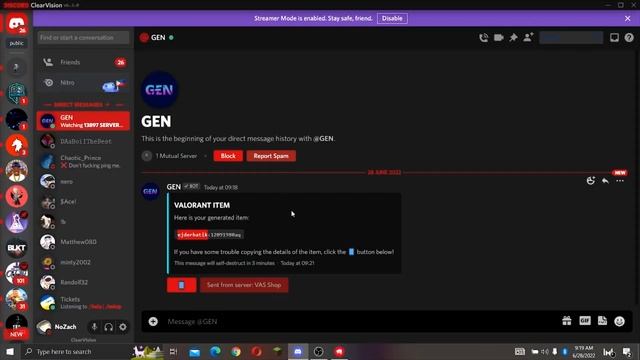Open minty2002 direct message
The width and height of the screenshot is (640, 360).
[84, 262]
